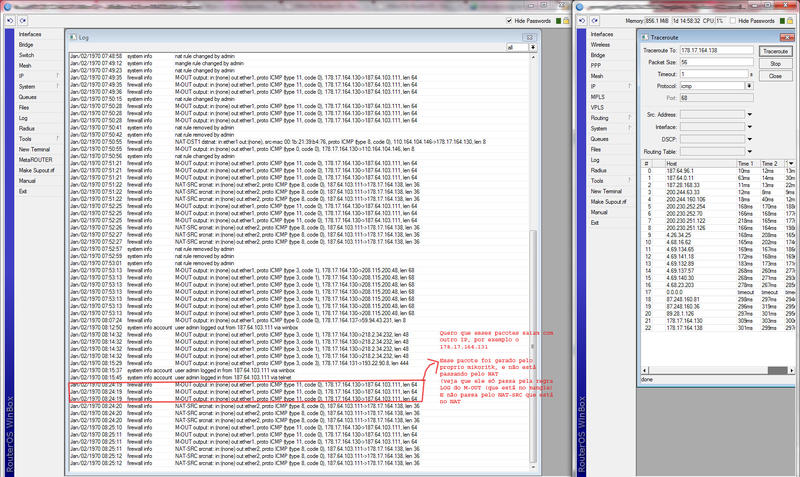Image resolution: width=800 pixels, height=477 pixels.
Task: Click Undo icon in left WinBox toolbar
Action: [10, 20]
